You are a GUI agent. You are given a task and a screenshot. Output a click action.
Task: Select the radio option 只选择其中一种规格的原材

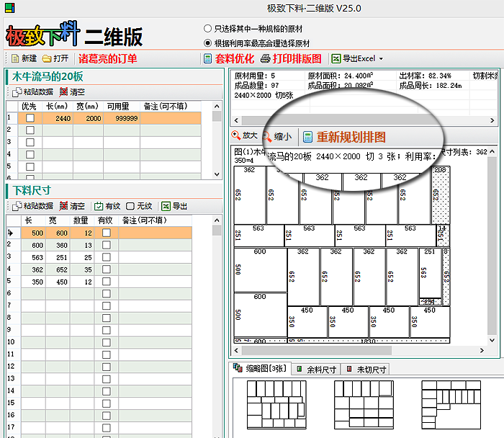pos(208,29)
